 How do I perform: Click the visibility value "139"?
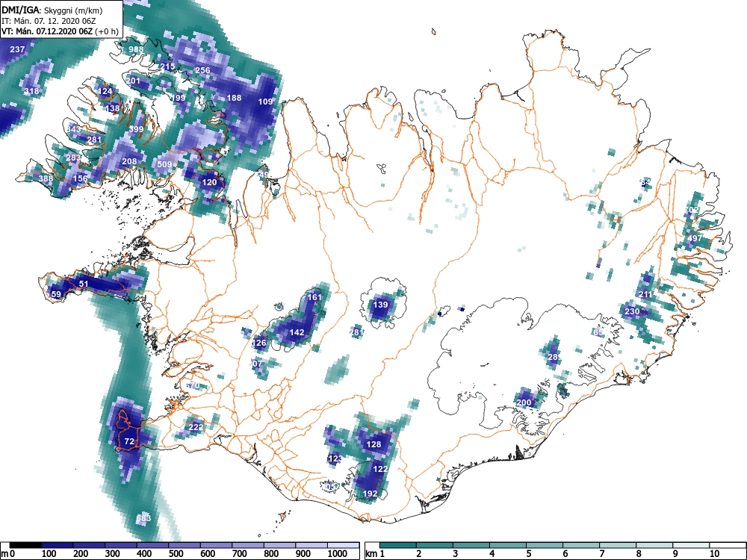(380, 305)
